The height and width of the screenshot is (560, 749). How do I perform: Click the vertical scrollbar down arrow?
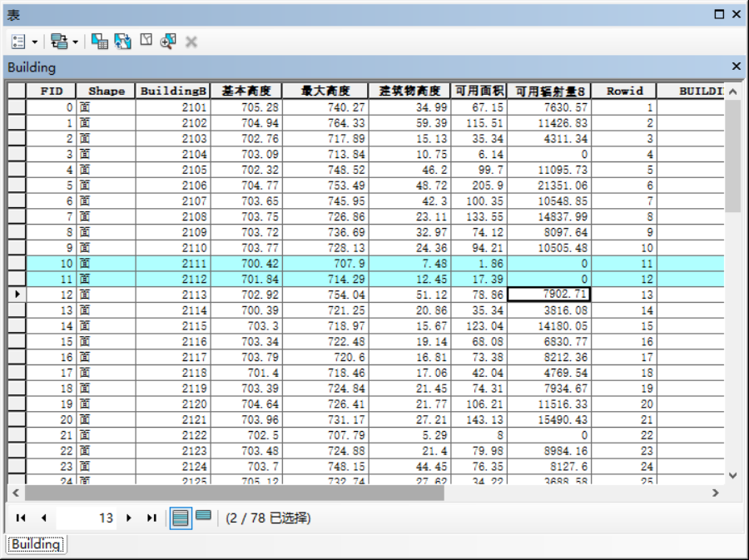pyautogui.click(x=733, y=475)
